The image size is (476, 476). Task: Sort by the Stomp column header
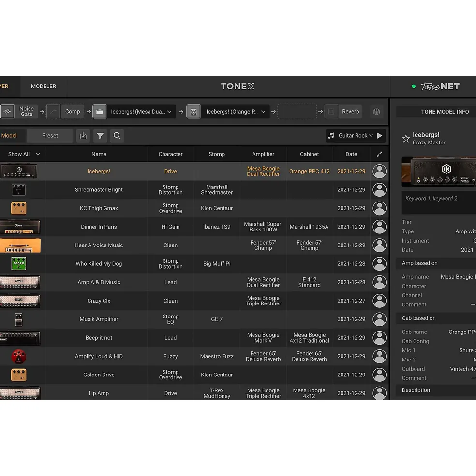click(x=217, y=154)
